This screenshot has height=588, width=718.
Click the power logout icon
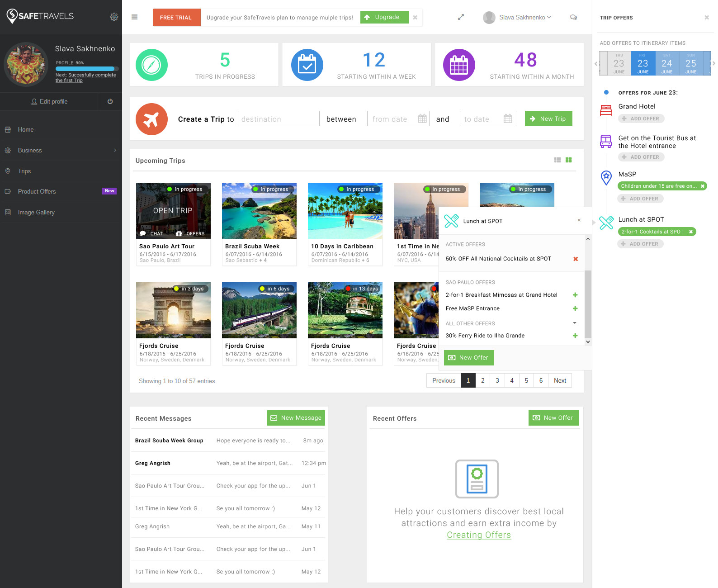pyautogui.click(x=110, y=101)
